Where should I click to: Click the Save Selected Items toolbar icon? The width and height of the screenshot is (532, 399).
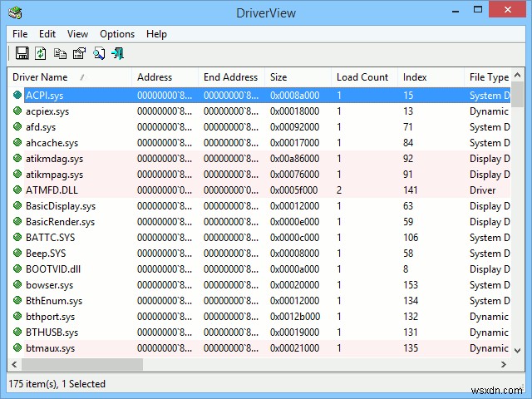(x=22, y=53)
